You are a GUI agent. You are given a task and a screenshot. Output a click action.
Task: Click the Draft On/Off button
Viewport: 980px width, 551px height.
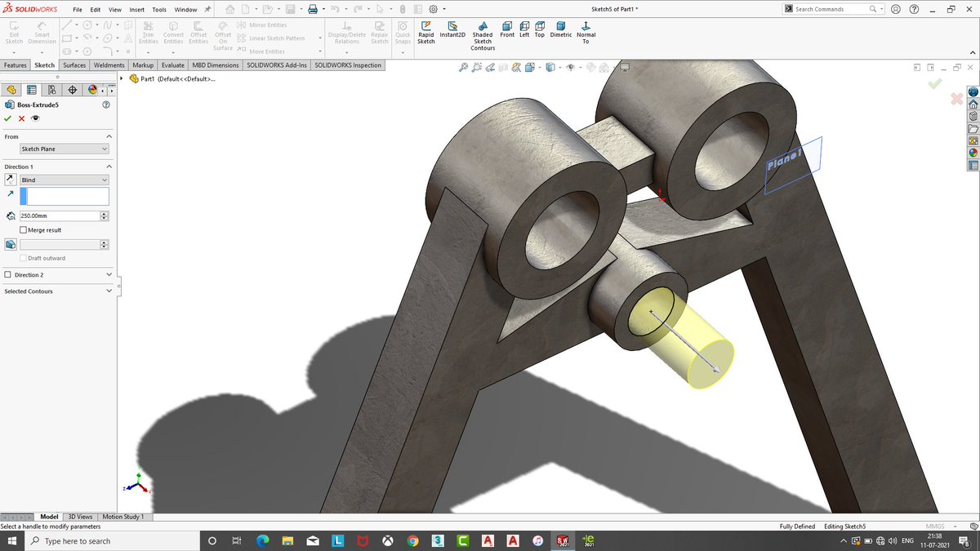point(10,244)
